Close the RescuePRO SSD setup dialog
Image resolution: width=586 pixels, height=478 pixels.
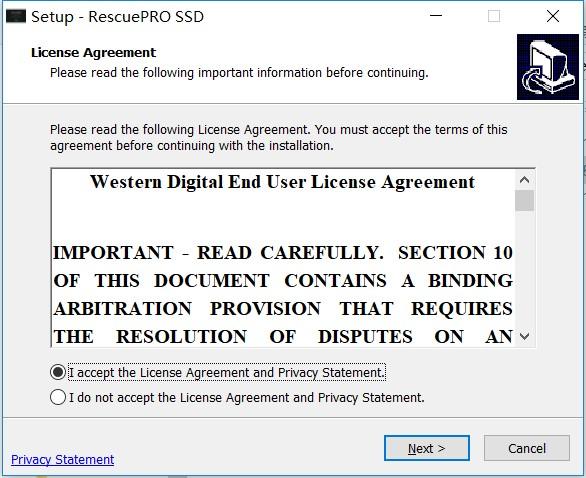(x=553, y=16)
